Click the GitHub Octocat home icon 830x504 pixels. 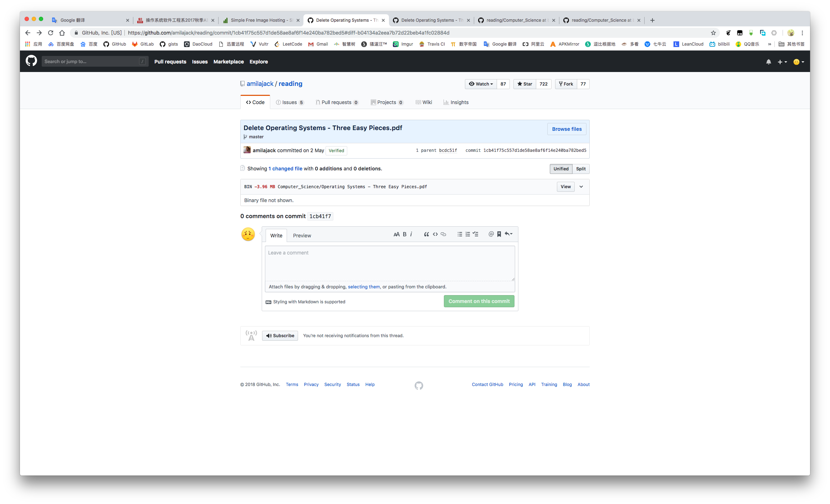click(31, 61)
